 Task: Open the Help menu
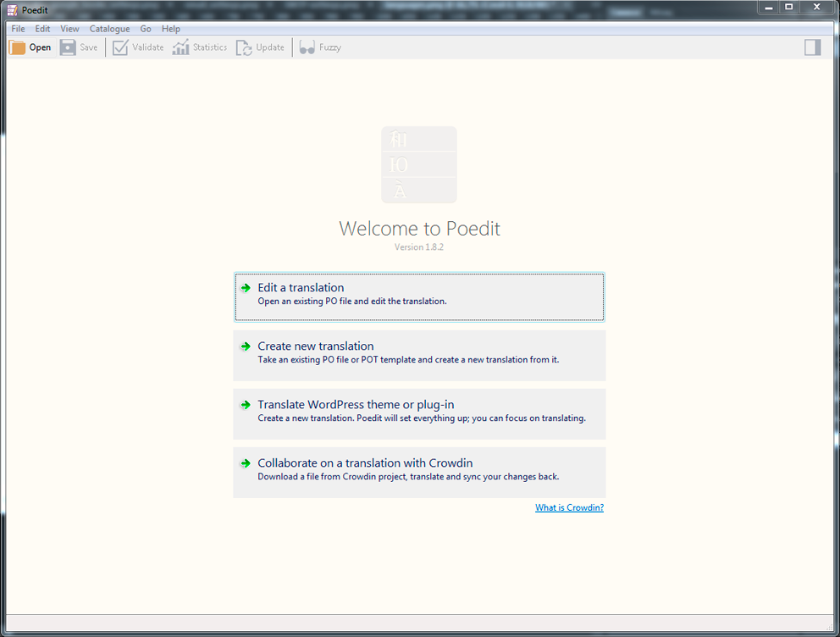click(x=171, y=29)
